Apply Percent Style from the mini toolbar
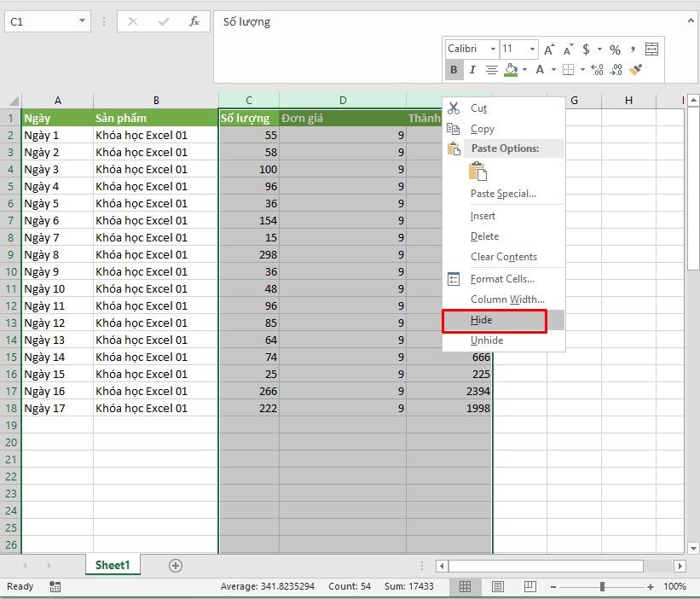Viewport: 700px width, 599px height. pyautogui.click(x=616, y=49)
